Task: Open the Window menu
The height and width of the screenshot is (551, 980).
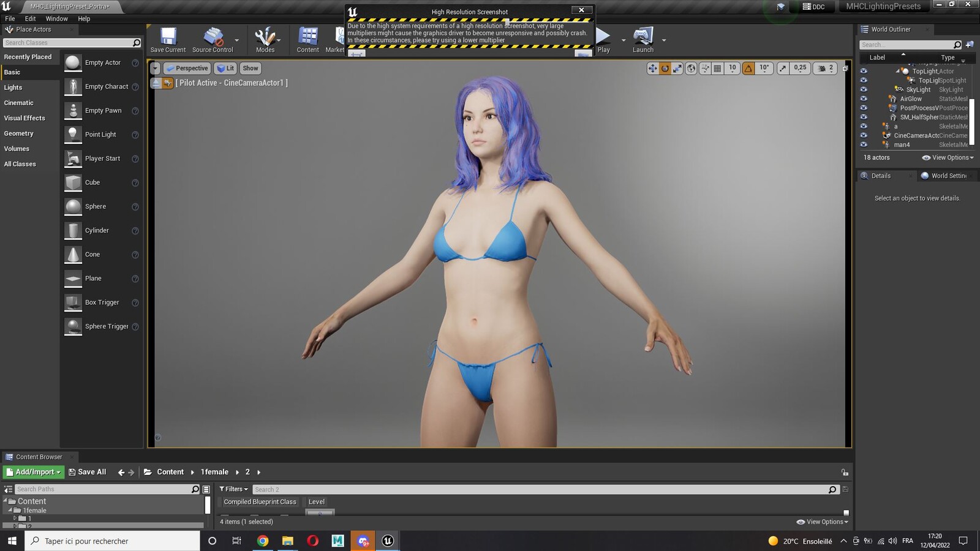Action: pyautogui.click(x=56, y=19)
